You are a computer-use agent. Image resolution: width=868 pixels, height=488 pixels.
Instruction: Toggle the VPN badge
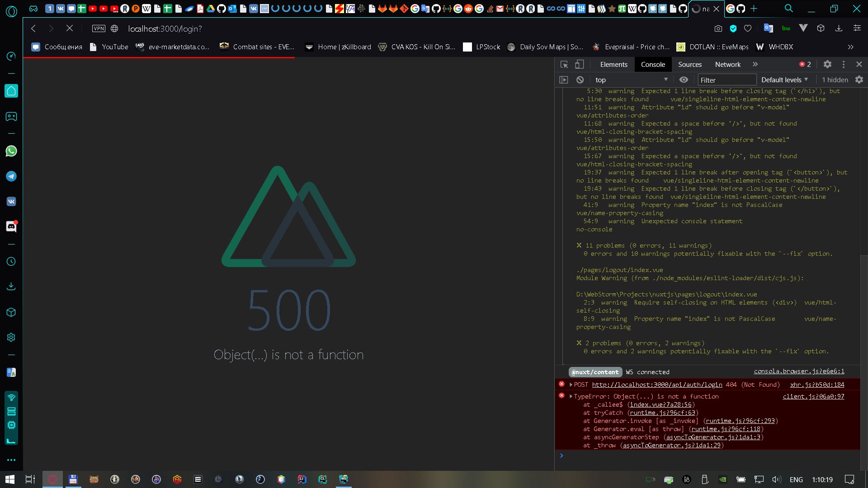[x=99, y=28]
